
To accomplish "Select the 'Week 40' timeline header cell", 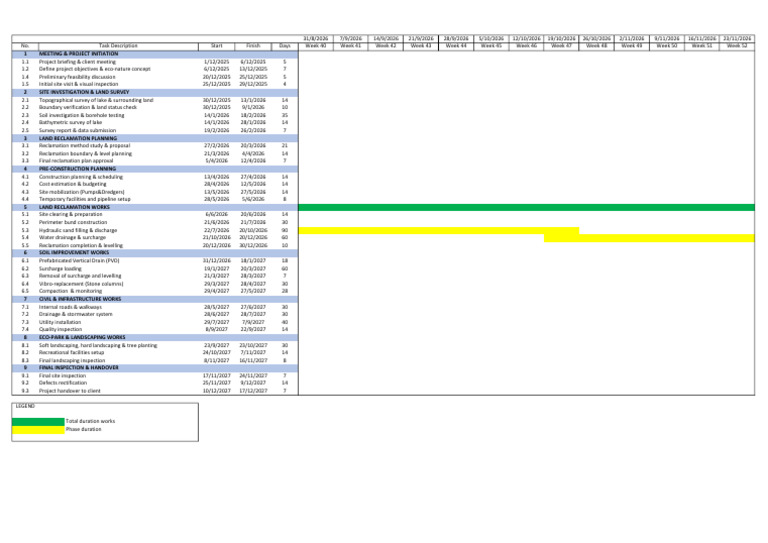I will [316, 46].
